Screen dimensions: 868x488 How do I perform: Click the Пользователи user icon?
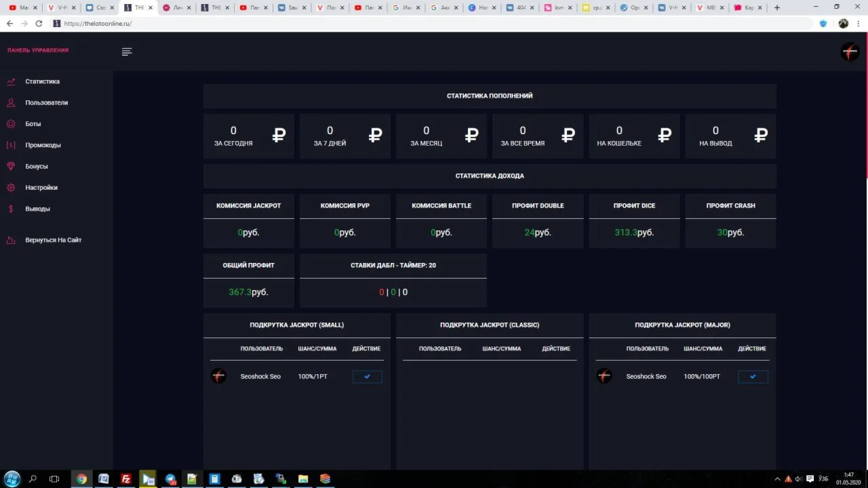point(11,103)
